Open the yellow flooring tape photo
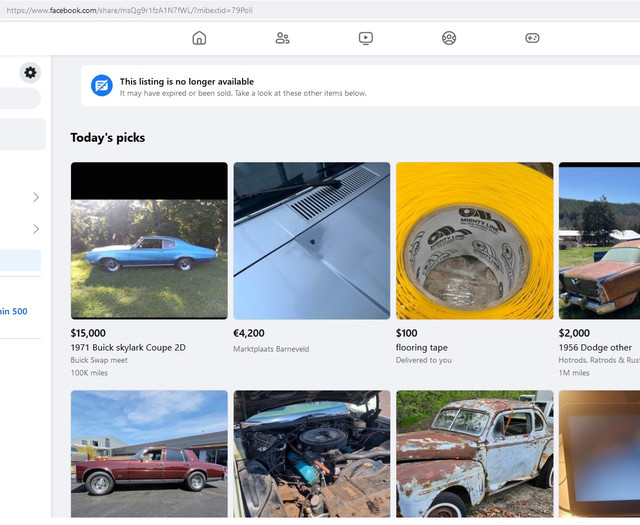The height and width of the screenshot is (525, 640). point(475,240)
